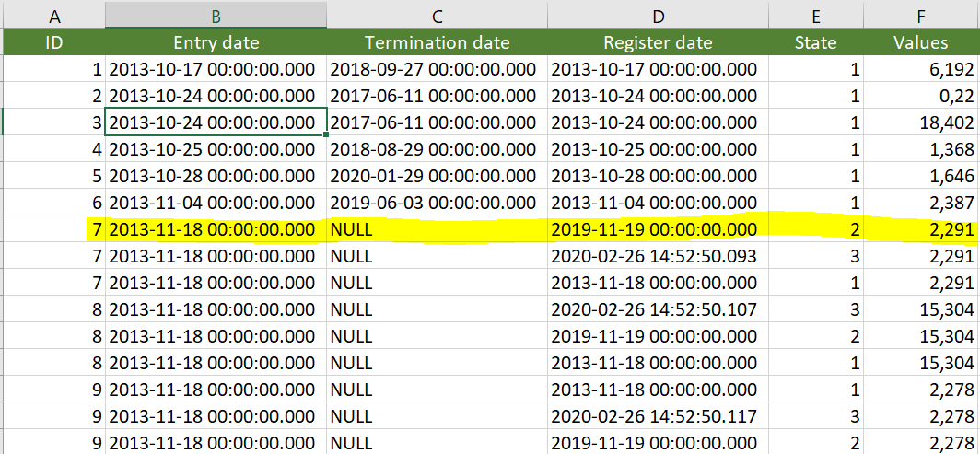The width and height of the screenshot is (980, 454).
Task: Select termination date 2017-06-11 in ID 3 row
Action: click(437, 122)
